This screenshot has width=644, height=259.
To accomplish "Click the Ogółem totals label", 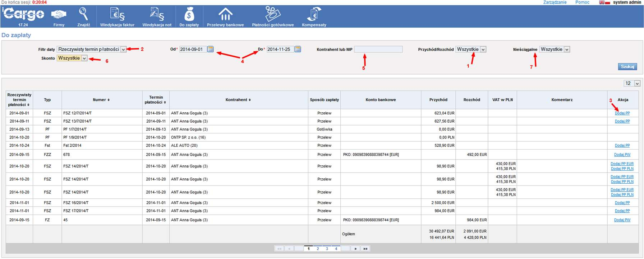I will pyautogui.click(x=349, y=234).
